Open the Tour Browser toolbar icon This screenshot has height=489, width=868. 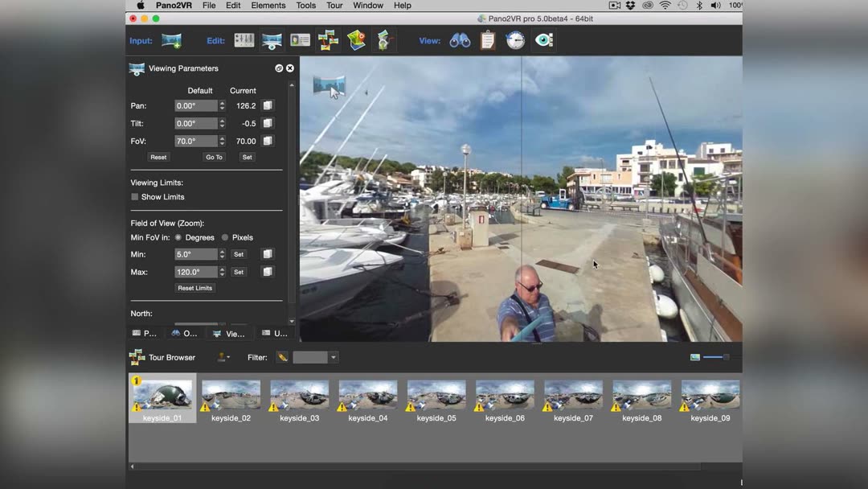point(328,41)
